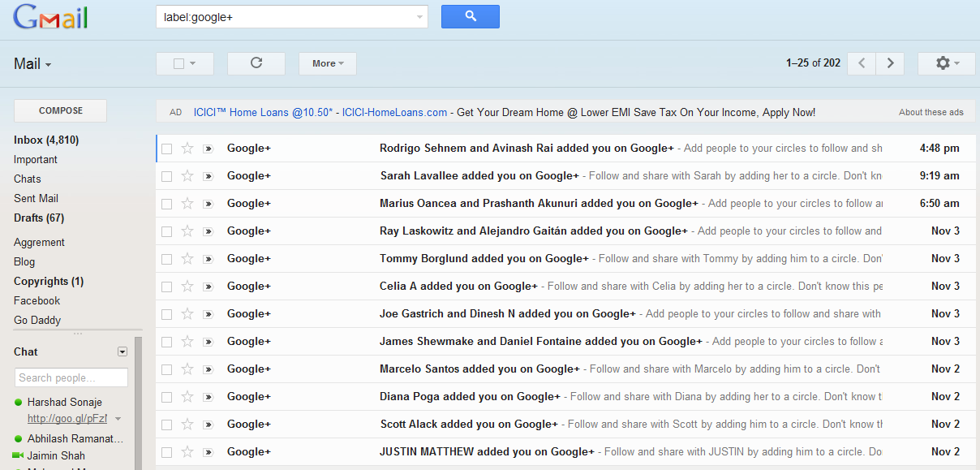Collapse the Chat section
The height and width of the screenshot is (470, 980).
point(122,351)
